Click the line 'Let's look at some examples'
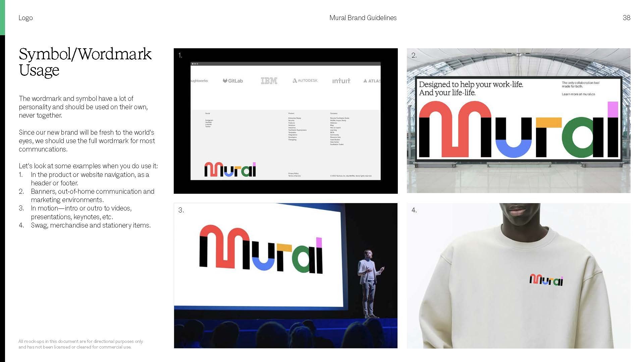Screen dimensions: 644x362 tap(88, 166)
